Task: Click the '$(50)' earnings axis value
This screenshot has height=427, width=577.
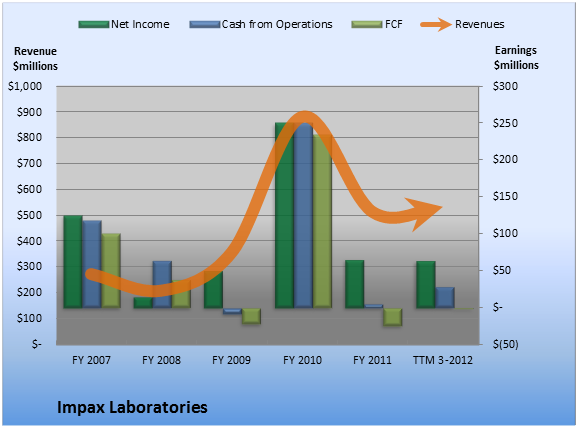Action: tap(506, 344)
